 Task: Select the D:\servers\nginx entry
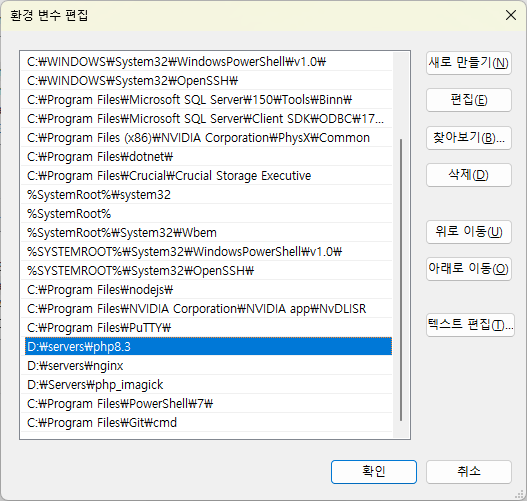208,366
